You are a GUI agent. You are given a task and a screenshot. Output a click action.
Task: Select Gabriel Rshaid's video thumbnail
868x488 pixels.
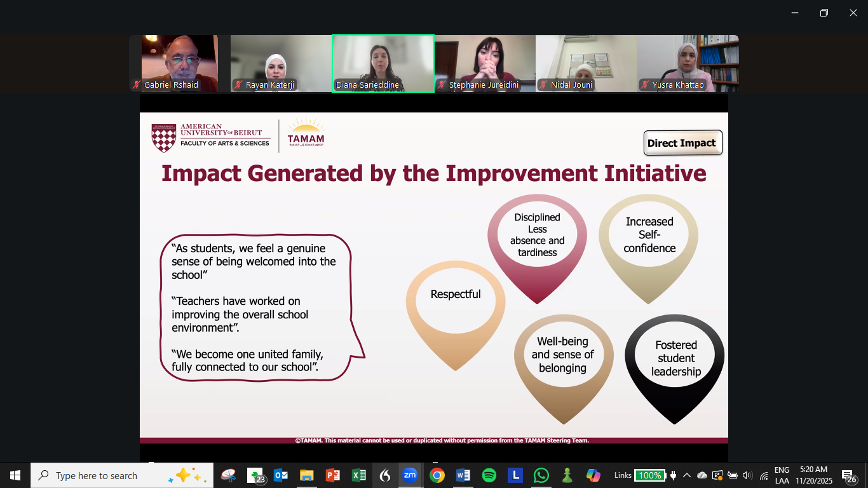tap(180, 64)
